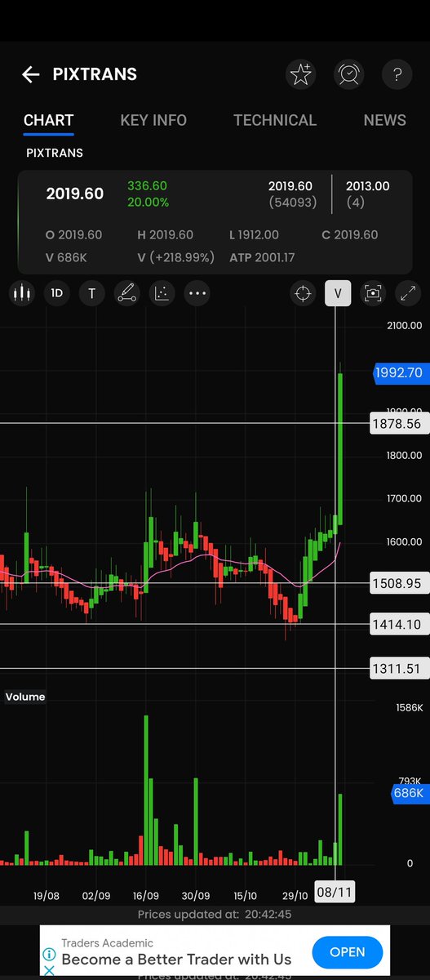
Task: Close the ad with the X icon
Action: (49, 971)
